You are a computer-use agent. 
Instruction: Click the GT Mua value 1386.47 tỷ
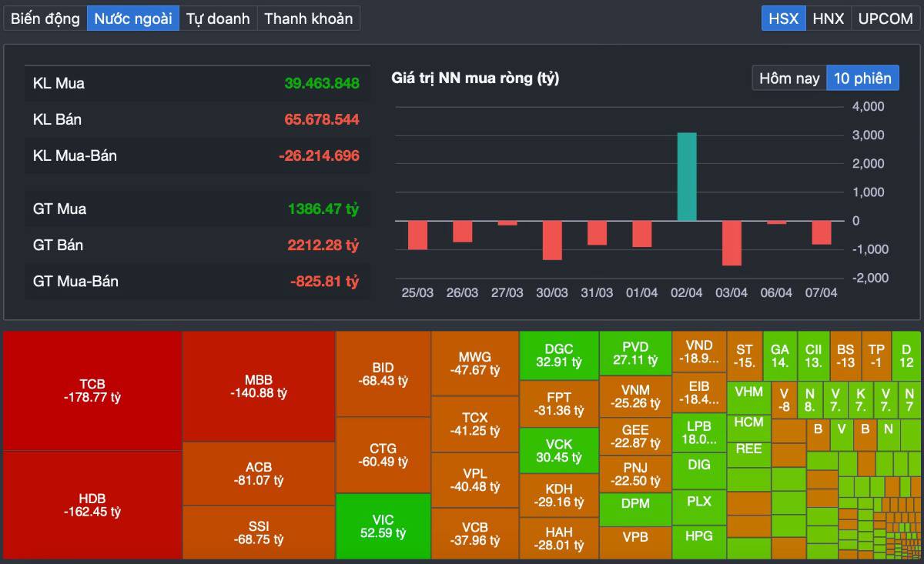pyautogui.click(x=323, y=209)
